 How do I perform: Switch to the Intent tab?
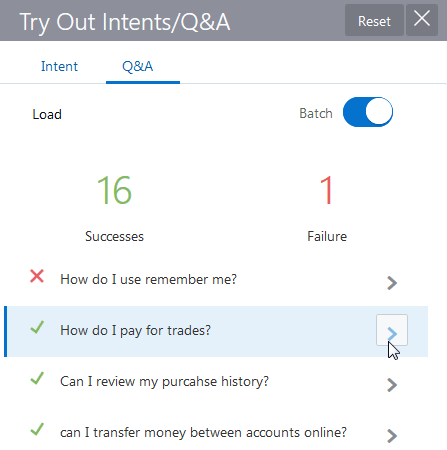click(59, 66)
